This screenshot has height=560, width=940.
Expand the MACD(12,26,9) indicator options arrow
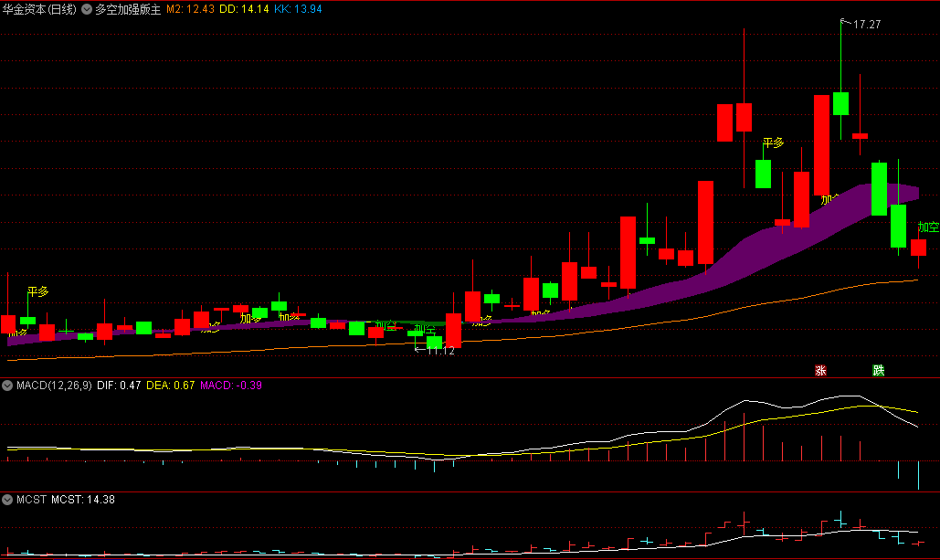pyautogui.click(x=7, y=386)
